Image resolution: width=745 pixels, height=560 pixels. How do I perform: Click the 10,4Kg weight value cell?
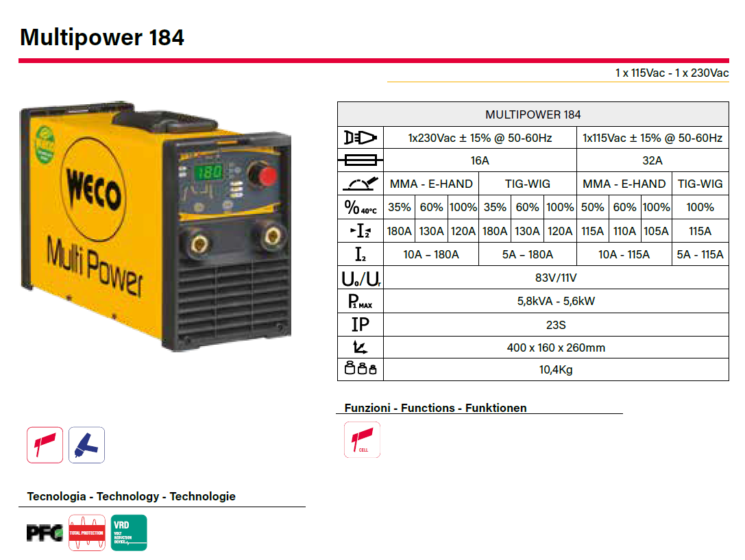tap(556, 369)
